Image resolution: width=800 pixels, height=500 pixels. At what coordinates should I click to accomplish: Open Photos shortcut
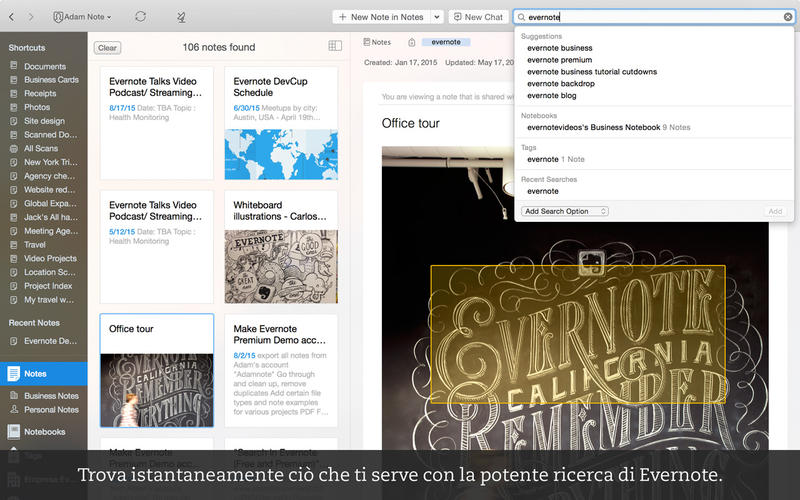(x=37, y=108)
